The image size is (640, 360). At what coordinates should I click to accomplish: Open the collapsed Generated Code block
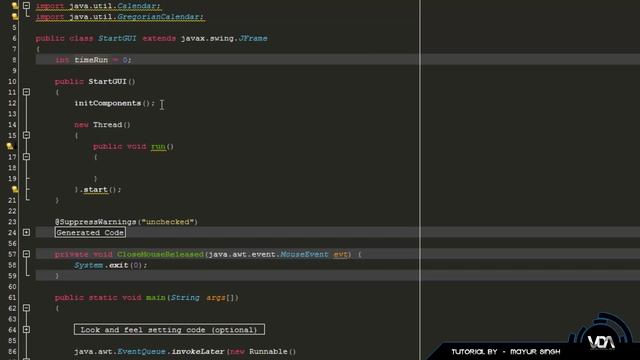click(90, 233)
